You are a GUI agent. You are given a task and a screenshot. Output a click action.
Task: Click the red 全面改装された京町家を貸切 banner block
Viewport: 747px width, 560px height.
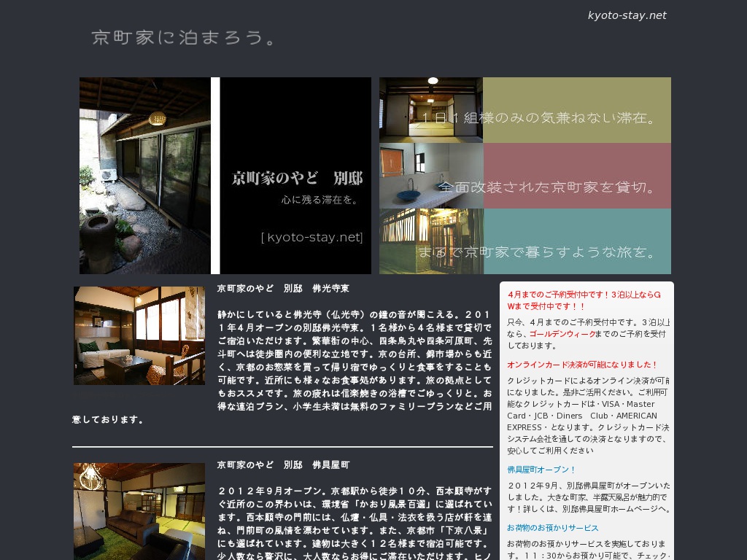576,176
